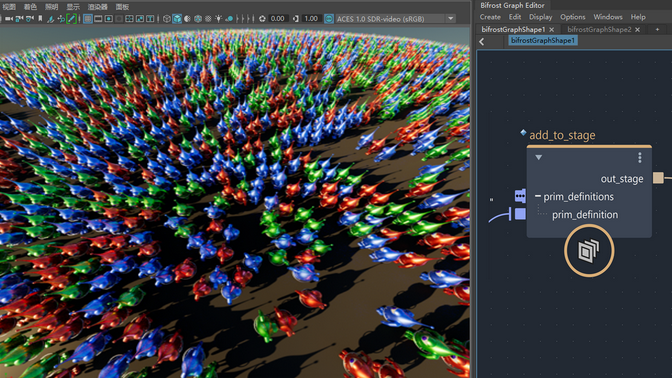Click the prim_definitions fan-in port icon
The image size is (672, 378).
520,196
